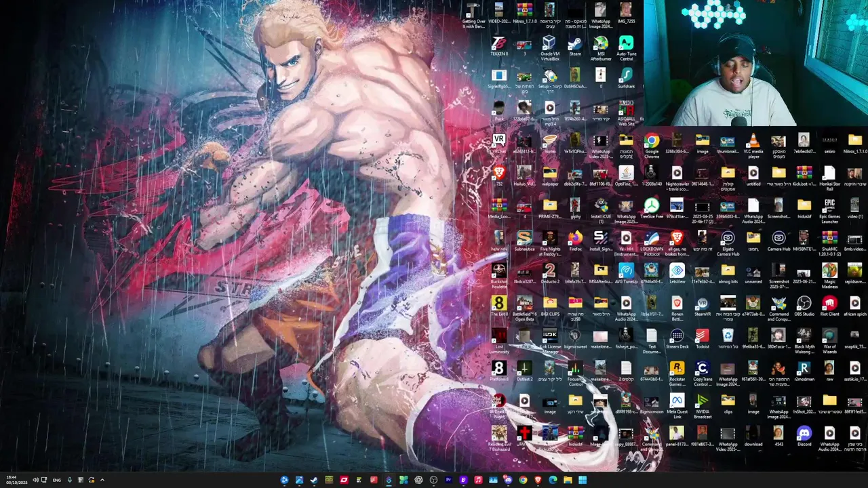Image resolution: width=868 pixels, height=488 pixels.
Task: Launch Riot Client shortcut
Action: point(829,306)
